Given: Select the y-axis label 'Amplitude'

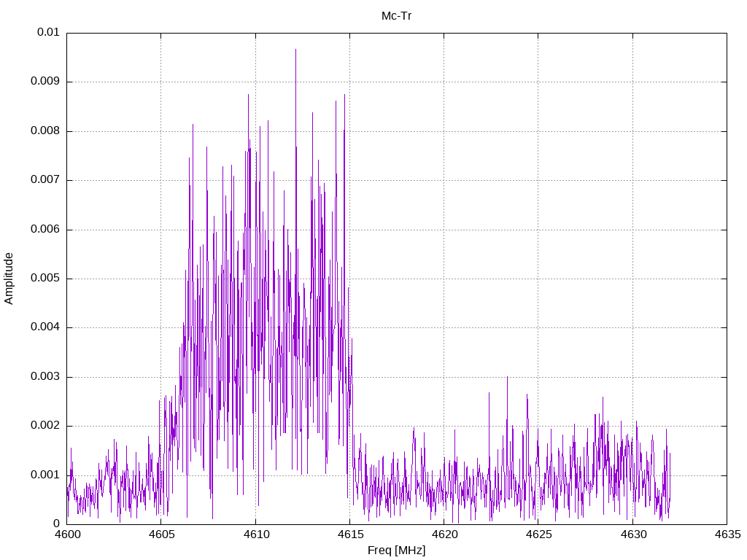Looking at the screenshot, I should (9, 279).
